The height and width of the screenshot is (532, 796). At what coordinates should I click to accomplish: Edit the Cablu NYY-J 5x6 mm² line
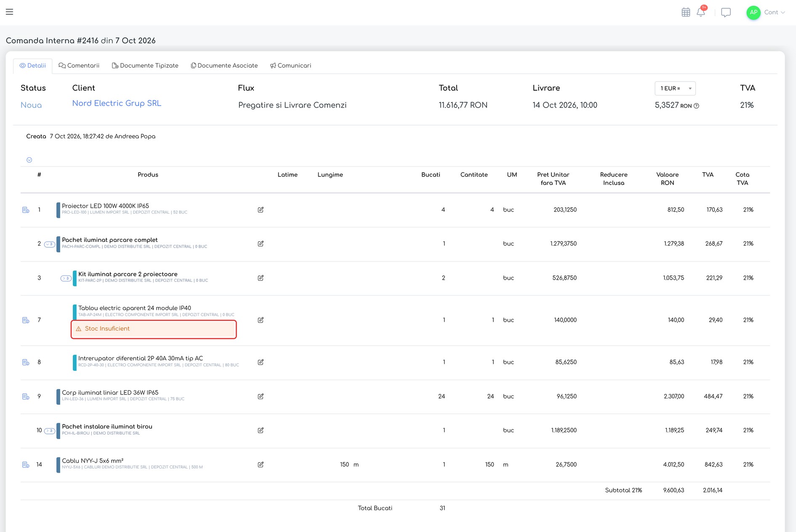coord(261,465)
